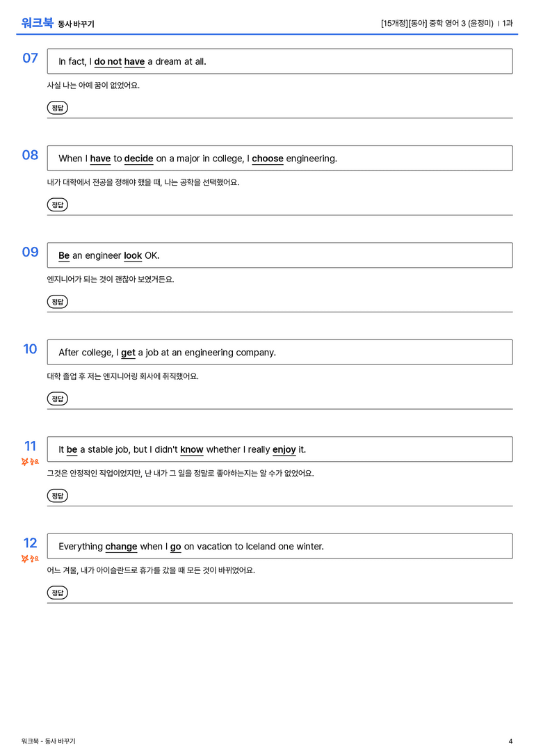Screen dimensions: 534x756
Task: Click the 워크북 logo in the header
Action: click(37, 23)
